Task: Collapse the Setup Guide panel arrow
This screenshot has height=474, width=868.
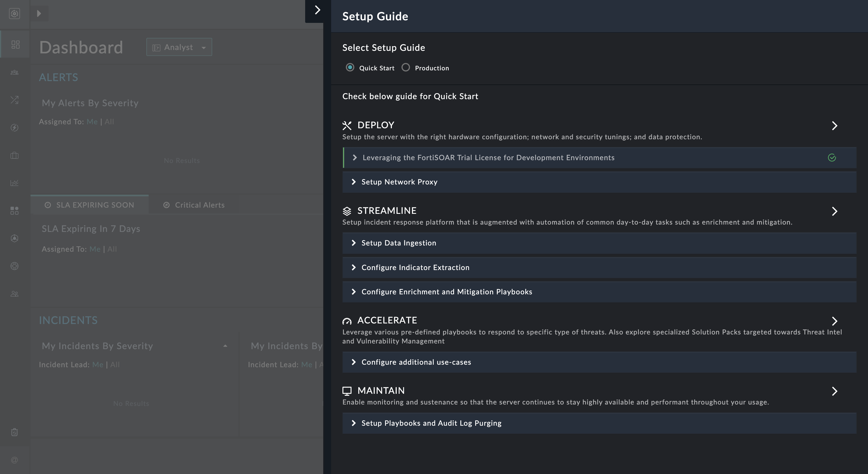Action: tap(317, 10)
